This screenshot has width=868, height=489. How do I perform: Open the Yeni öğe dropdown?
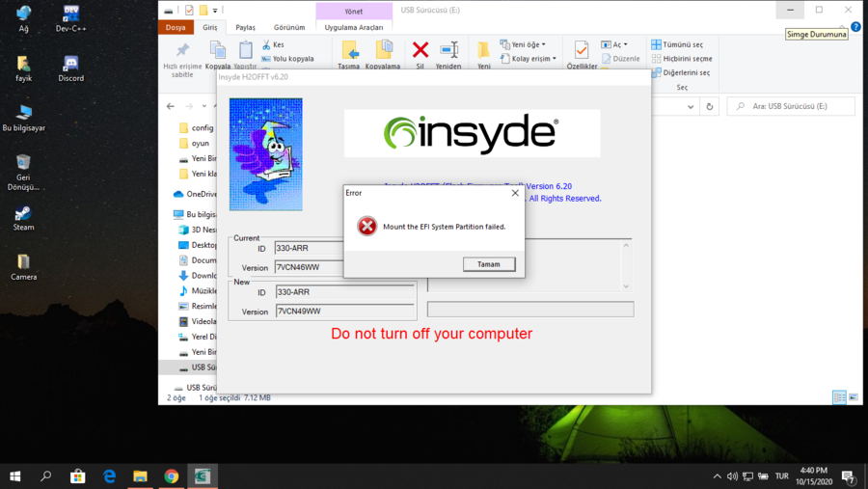pyautogui.click(x=523, y=44)
